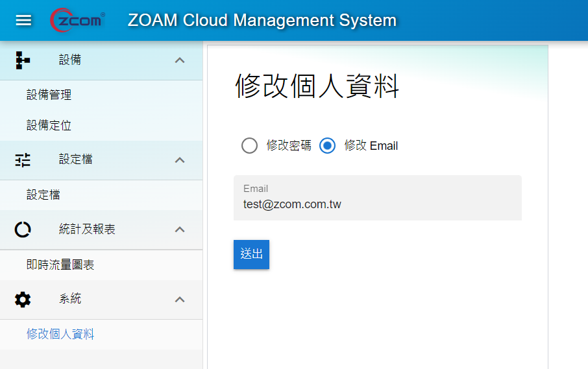Click the 設備 device tree icon

(23, 60)
